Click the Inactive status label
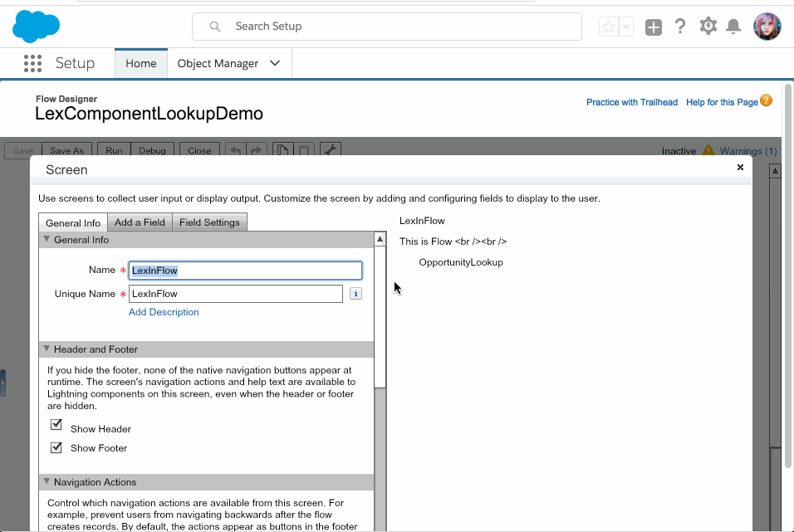Viewport: 794px width, 532px height. click(x=679, y=151)
